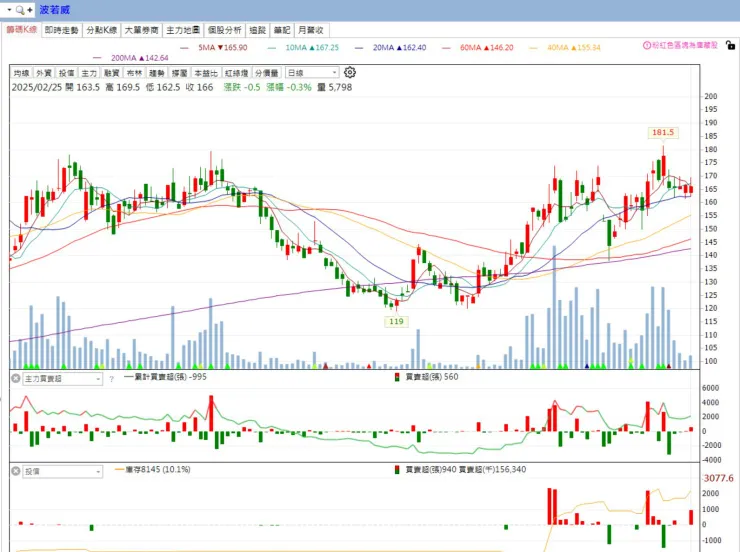740x552 pixels.
Task: Switch to the 即時走勢 tab
Action: click(x=62, y=31)
